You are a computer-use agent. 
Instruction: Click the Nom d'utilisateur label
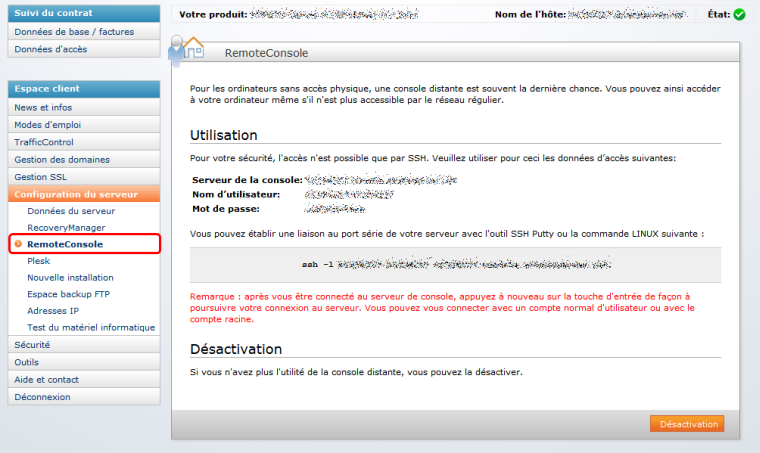pos(236,194)
